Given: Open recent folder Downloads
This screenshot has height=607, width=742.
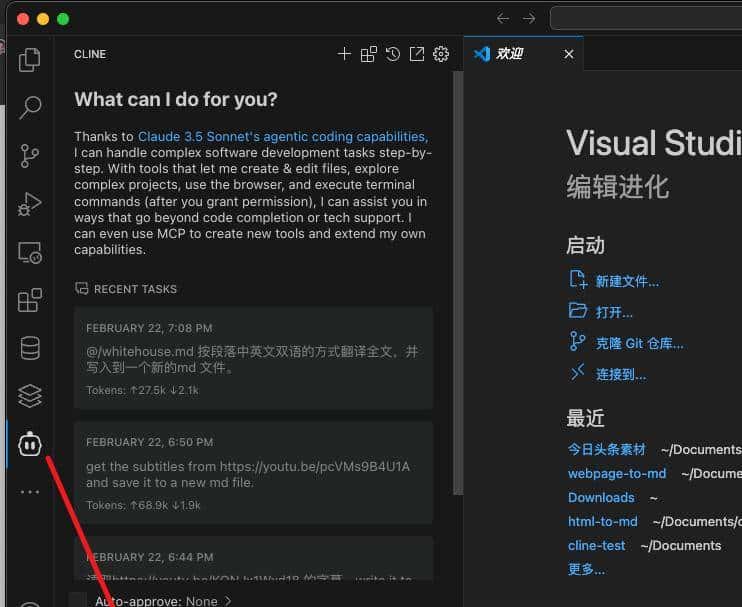Looking at the screenshot, I should tap(601, 498).
